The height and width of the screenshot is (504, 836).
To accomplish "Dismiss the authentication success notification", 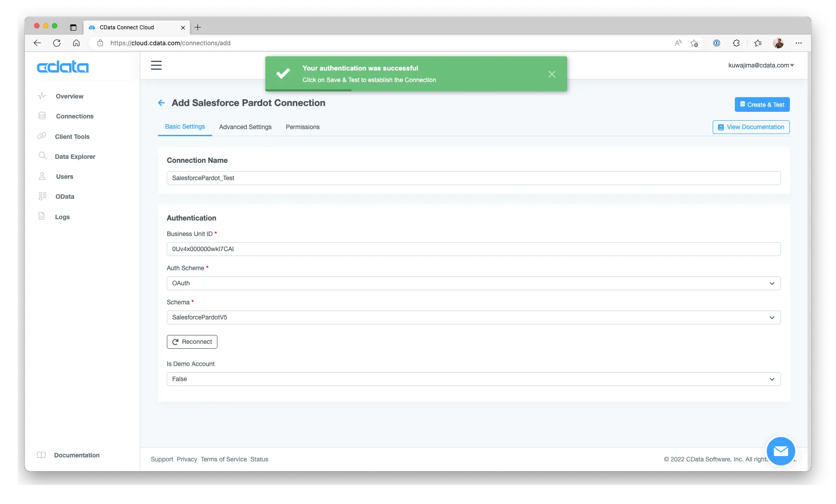I will 552,74.
